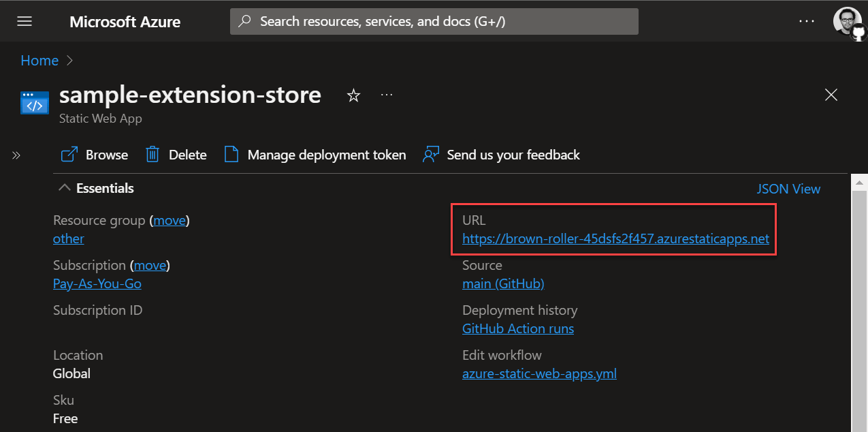Open the JSON View link
Screen dimensions: 868x432
click(x=788, y=189)
